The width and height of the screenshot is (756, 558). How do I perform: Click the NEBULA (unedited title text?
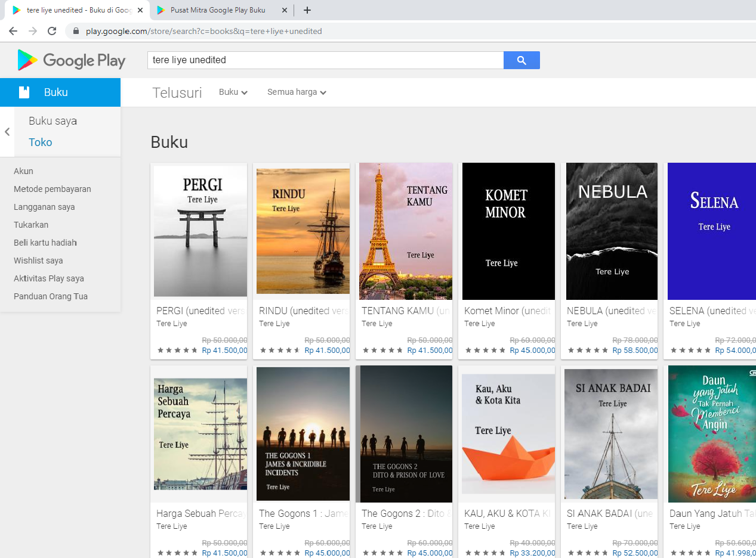(x=612, y=311)
